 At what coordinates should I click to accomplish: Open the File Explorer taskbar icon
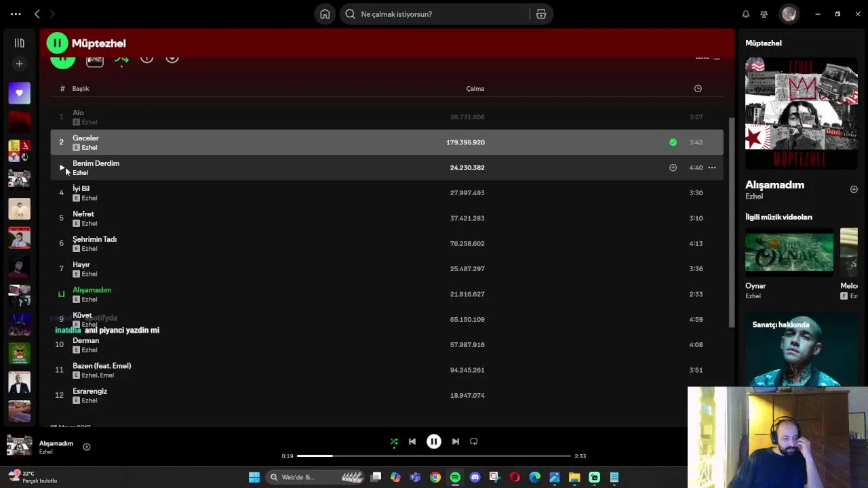pyautogui.click(x=574, y=477)
